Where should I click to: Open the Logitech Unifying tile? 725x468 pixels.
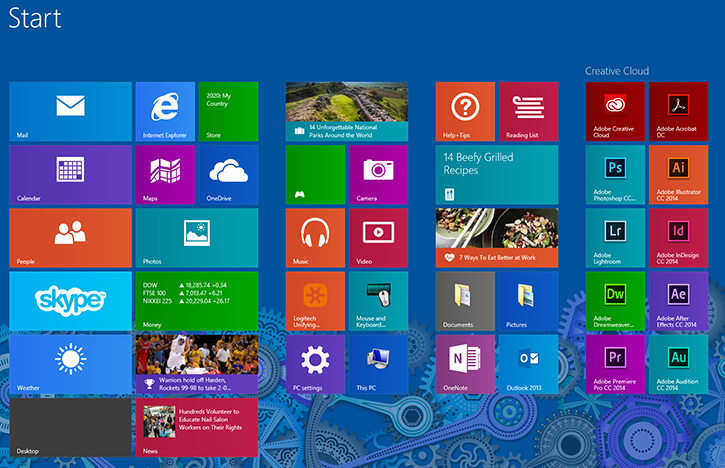[315, 301]
